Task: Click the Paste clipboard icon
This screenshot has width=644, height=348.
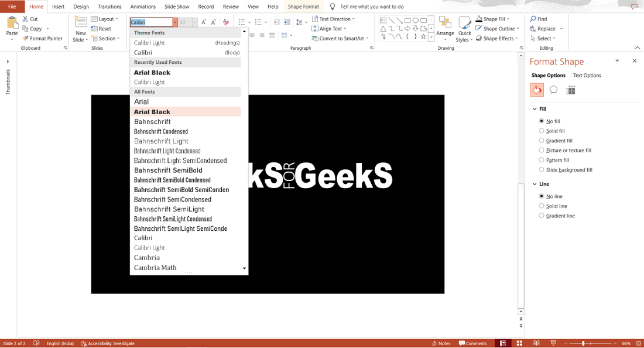Action: (x=12, y=24)
